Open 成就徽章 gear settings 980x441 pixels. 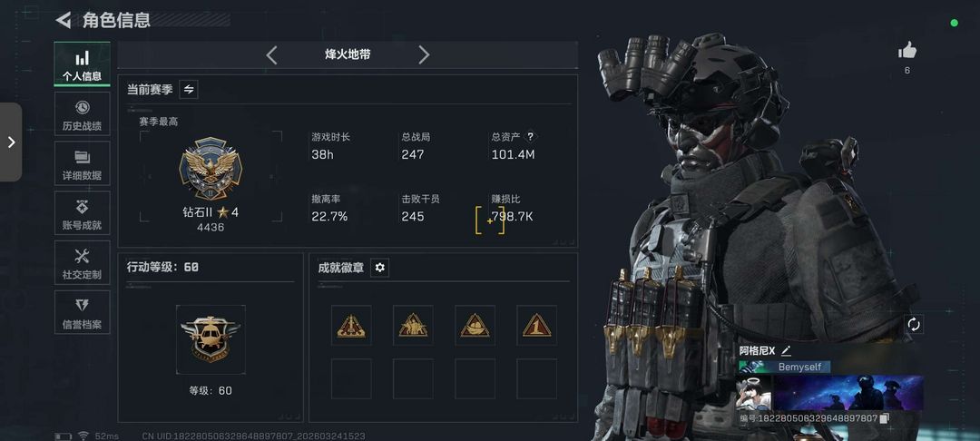[x=379, y=268]
